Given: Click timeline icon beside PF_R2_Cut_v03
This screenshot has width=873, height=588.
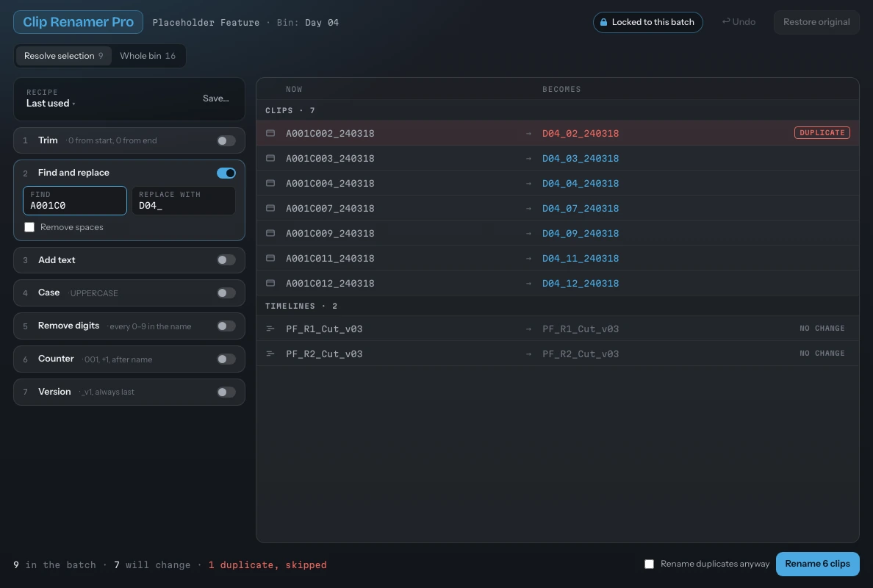Looking at the screenshot, I should pyautogui.click(x=270, y=354).
